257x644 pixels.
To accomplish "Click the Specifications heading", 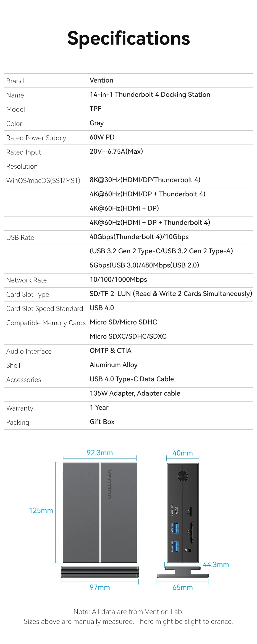I will coord(128,38).
